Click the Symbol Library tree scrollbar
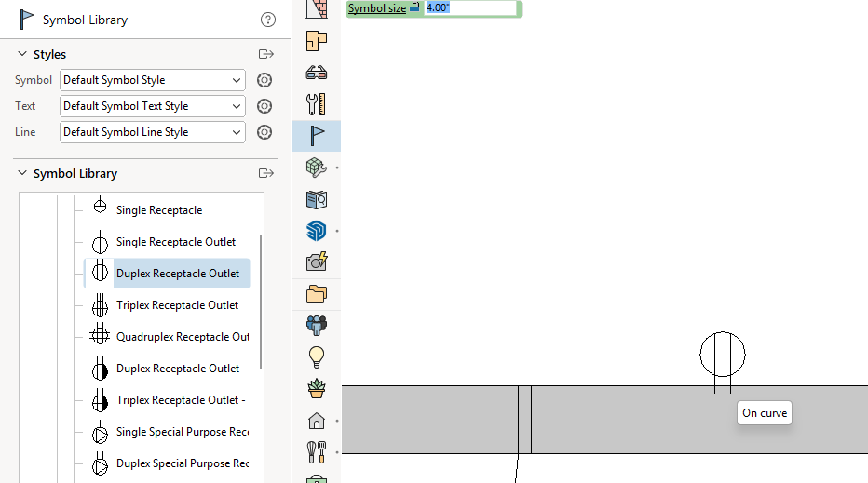Viewport: 868px width, 483px height. (x=261, y=302)
